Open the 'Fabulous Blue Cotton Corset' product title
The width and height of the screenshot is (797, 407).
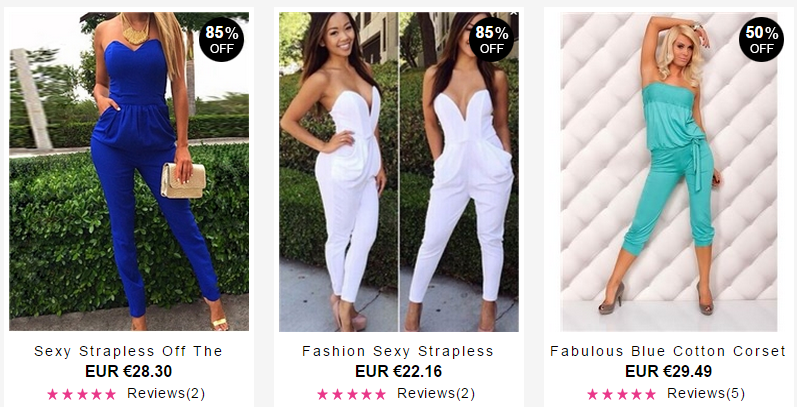(668, 351)
